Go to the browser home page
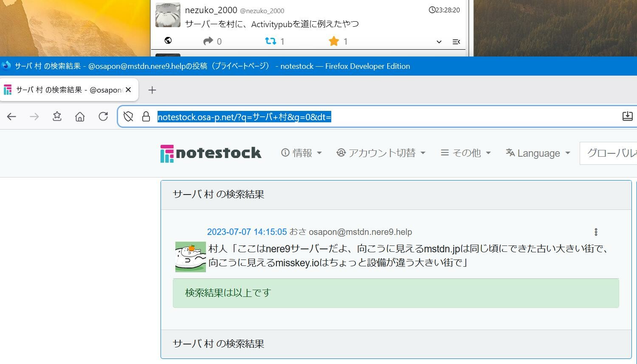 (80, 116)
